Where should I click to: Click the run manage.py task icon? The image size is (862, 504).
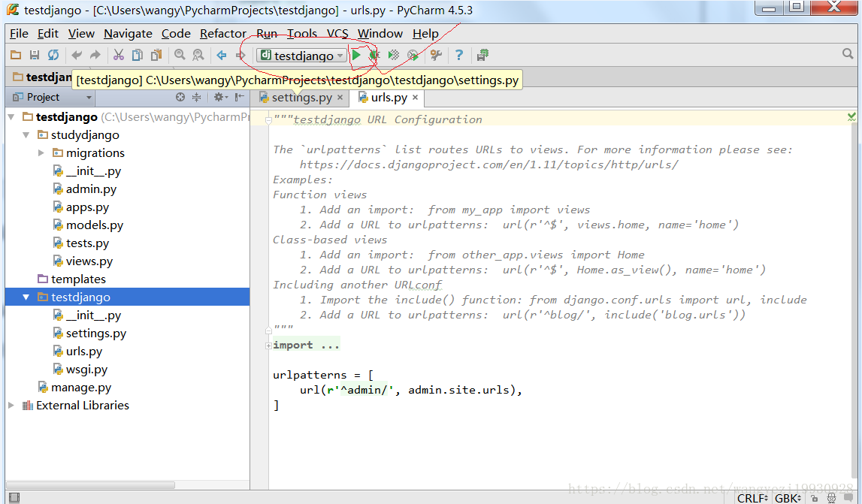click(413, 55)
